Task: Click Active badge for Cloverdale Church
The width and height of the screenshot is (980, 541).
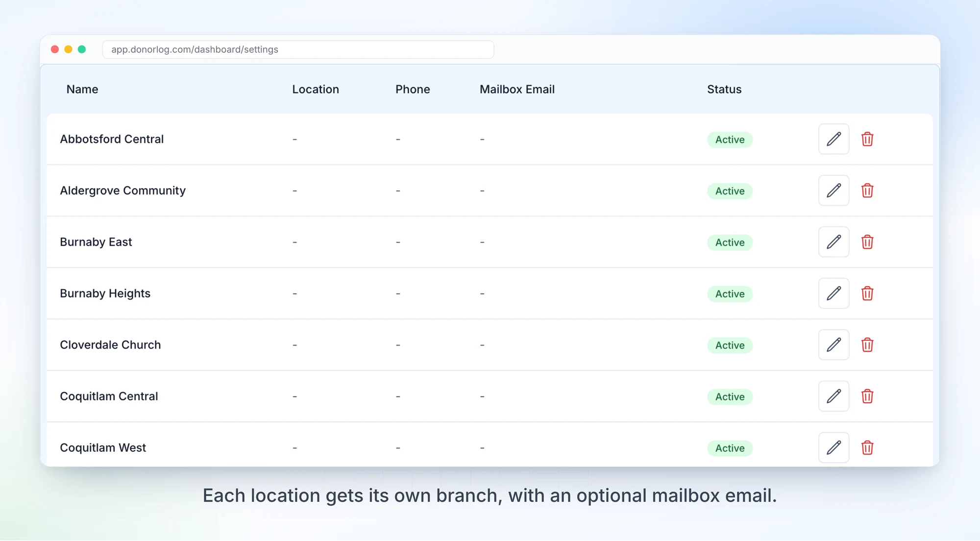Action: click(x=730, y=345)
